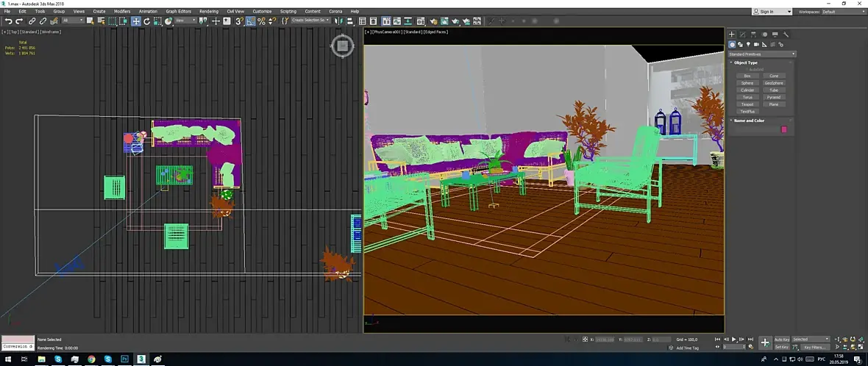Toggle Percent Snap in toolbar
The height and width of the screenshot is (366, 868).
coord(261,21)
